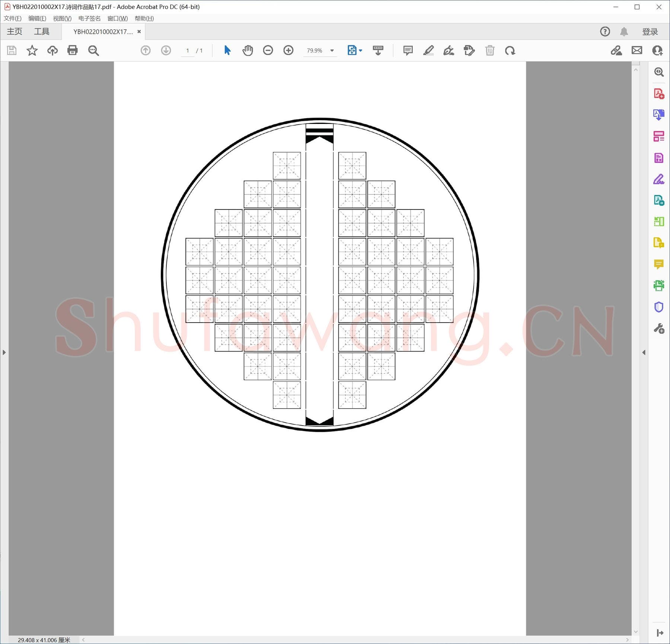
Task: Choose the selection arrow tool
Action: coord(227,50)
